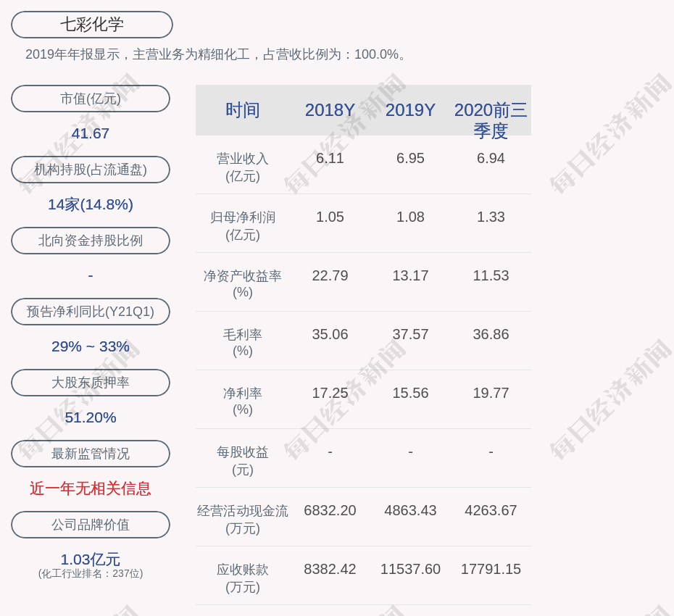
Task: Open the 北向资金持股比例 label
Action: tap(91, 241)
